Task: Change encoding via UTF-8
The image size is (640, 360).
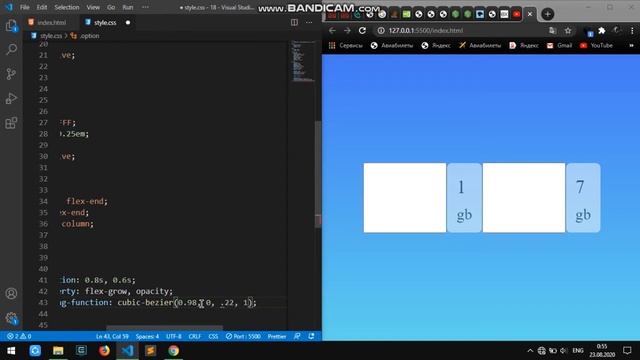Action: (x=174, y=336)
